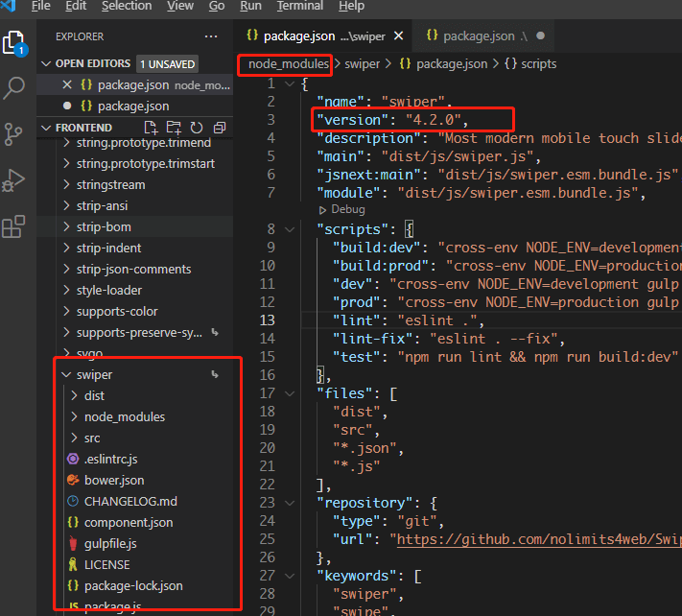
Task: Open the Run and Debug view
Action: 13,180
